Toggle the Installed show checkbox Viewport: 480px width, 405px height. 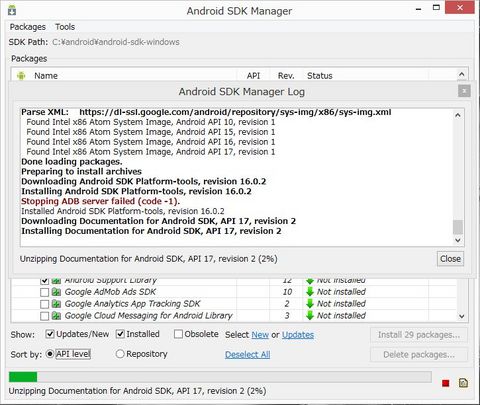pos(120,334)
